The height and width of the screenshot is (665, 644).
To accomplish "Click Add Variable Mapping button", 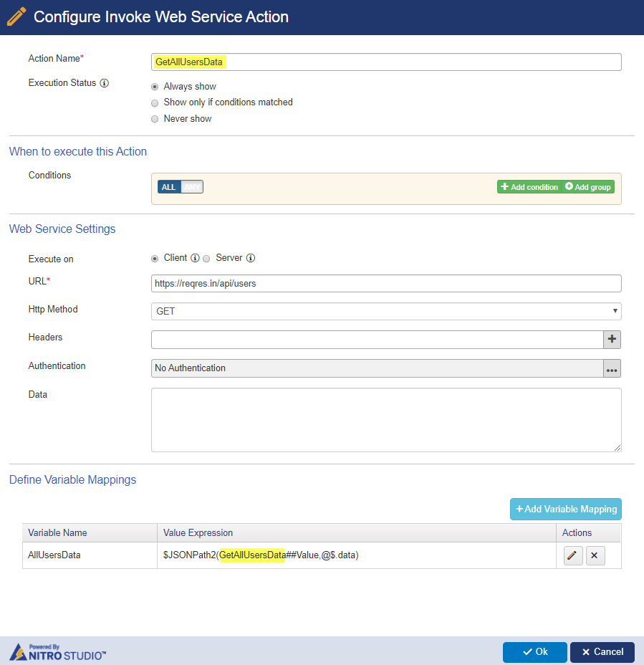I will point(566,509).
